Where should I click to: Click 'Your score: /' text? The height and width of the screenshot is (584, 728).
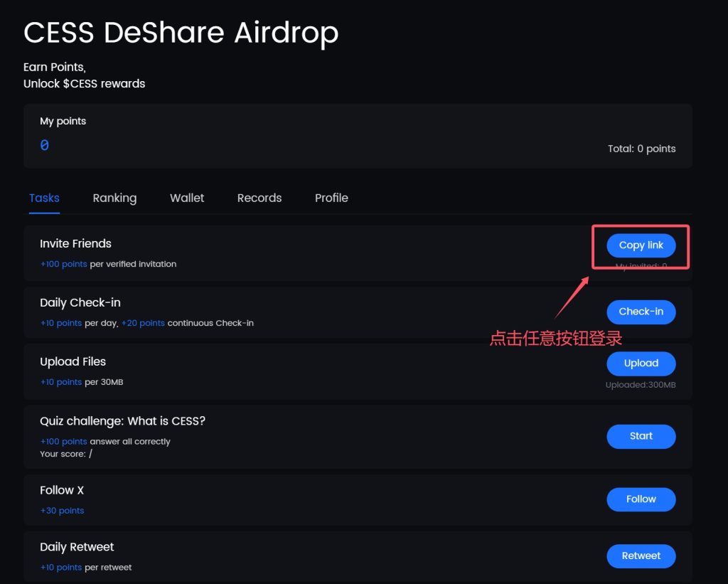[x=66, y=454]
